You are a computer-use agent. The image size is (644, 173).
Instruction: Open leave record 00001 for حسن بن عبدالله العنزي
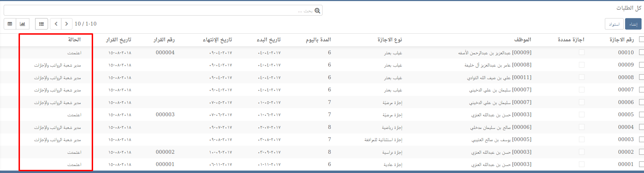click(501, 164)
